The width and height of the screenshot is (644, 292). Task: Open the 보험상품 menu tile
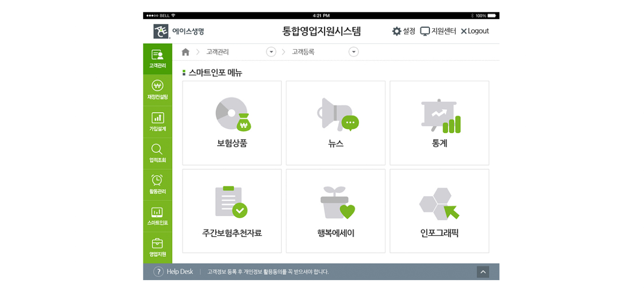pos(232,123)
